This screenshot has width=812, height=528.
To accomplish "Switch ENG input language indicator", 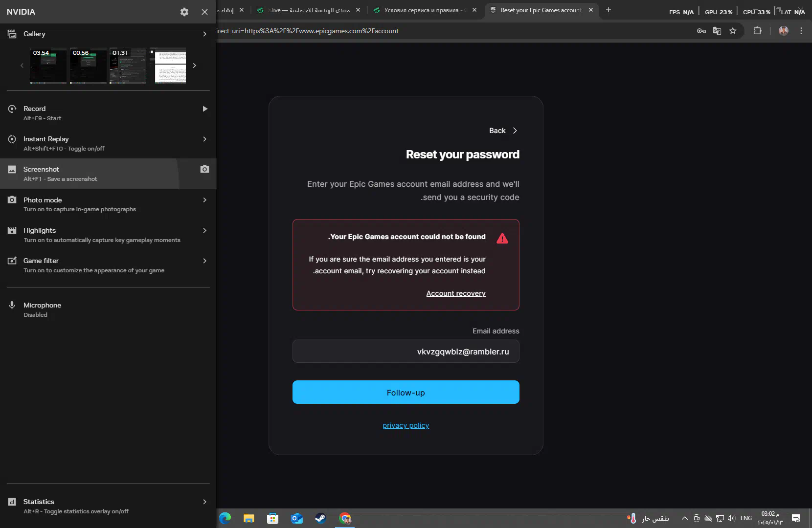I will click(x=746, y=518).
